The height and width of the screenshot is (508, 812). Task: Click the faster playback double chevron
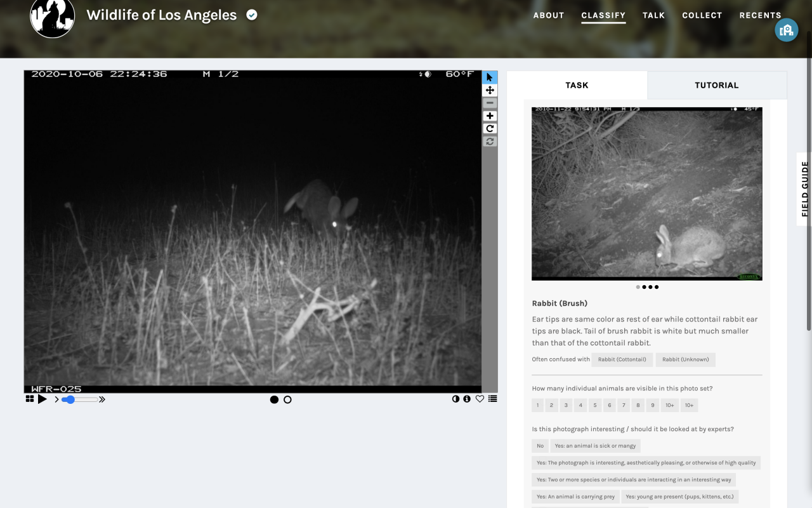pyautogui.click(x=102, y=399)
